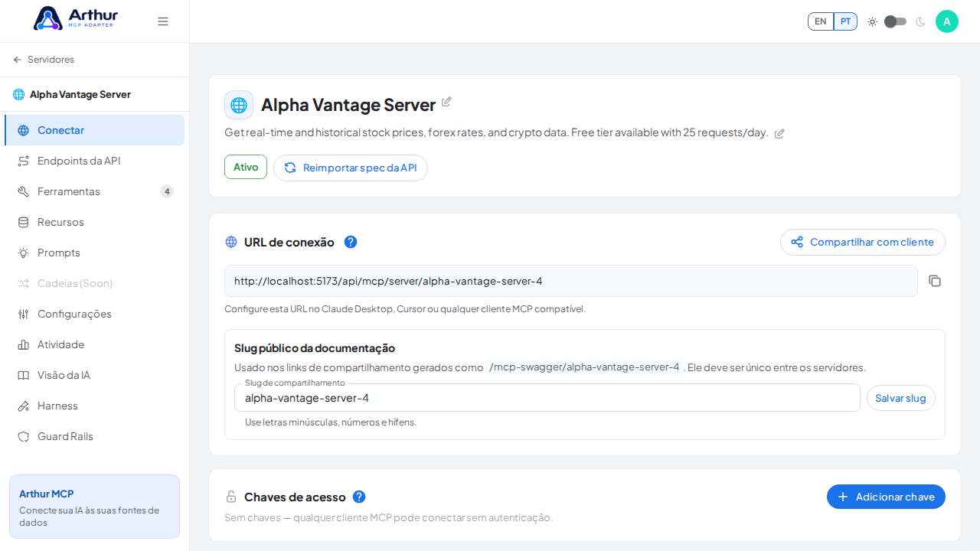Copy the connection URL
Screen dimensions: 980x551
click(x=935, y=281)
